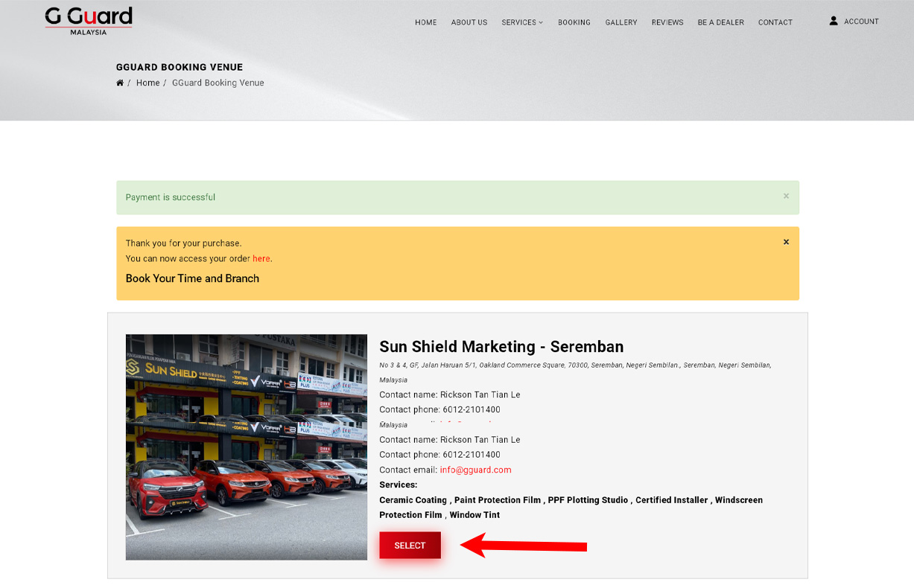Click the home icon in breadcrumb
Screen dimensions: 914x588
(120, 83)
